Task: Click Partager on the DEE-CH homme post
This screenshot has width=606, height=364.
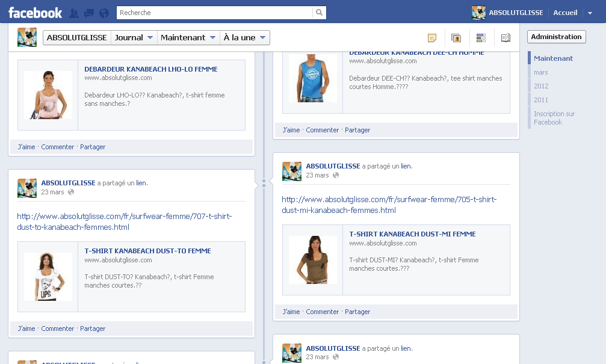Action: click(357, 130)
